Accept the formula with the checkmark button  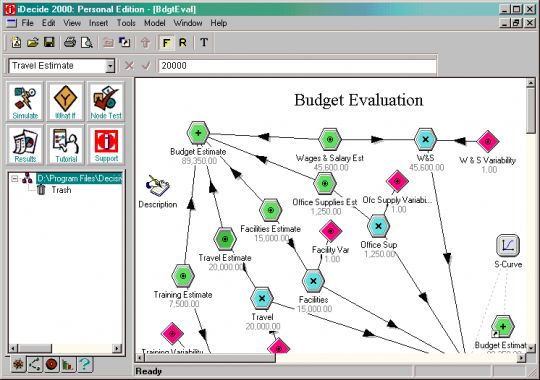click(147, 65)
